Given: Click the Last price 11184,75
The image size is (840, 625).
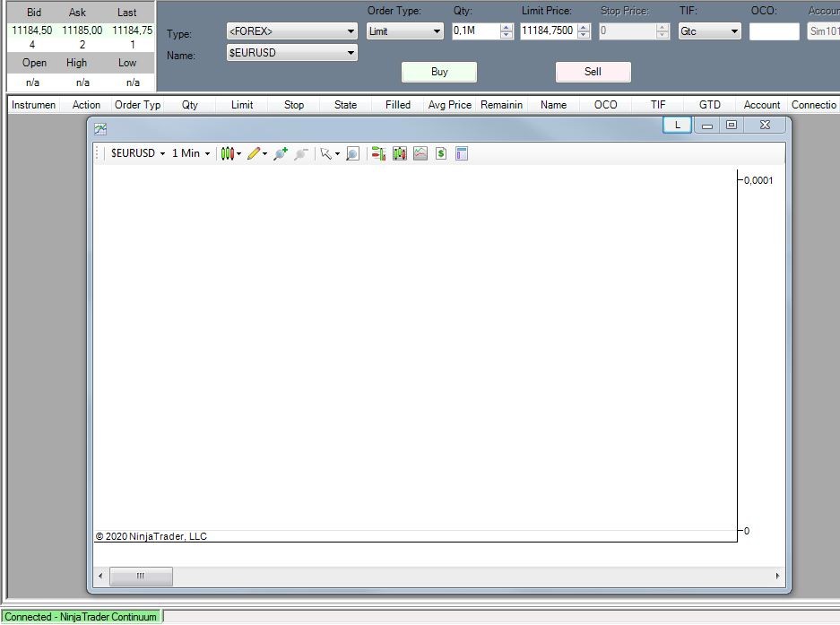Looking at the screenshot, I should pos(133,30).
